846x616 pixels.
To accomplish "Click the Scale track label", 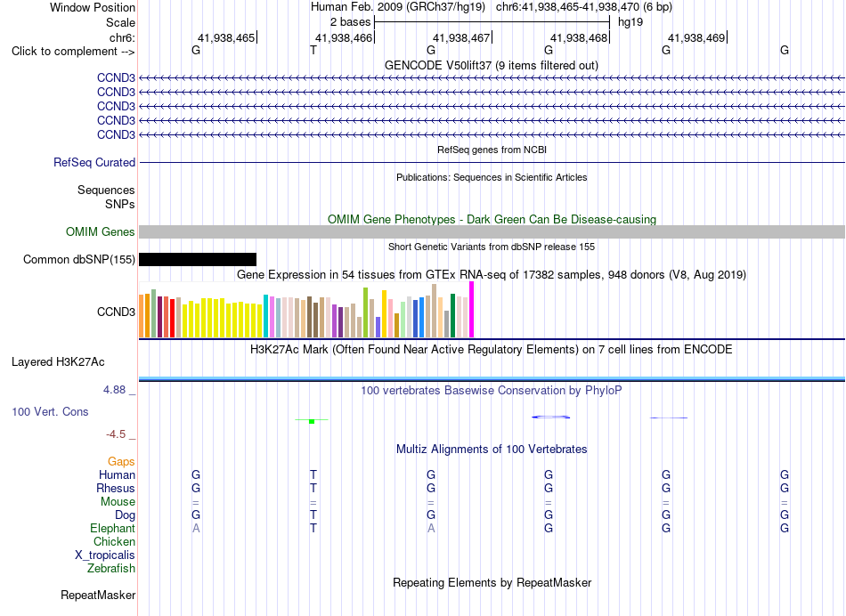I will click(120, 22).
